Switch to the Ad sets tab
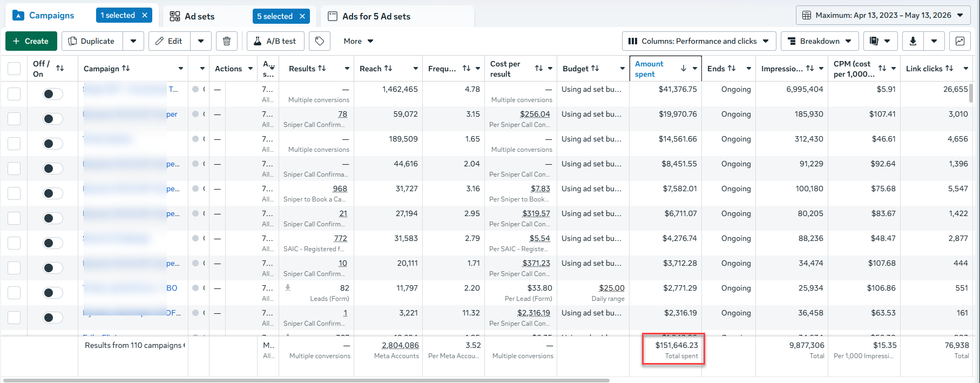This screenshot has width=980, height=383. click(x=200, y=16)
